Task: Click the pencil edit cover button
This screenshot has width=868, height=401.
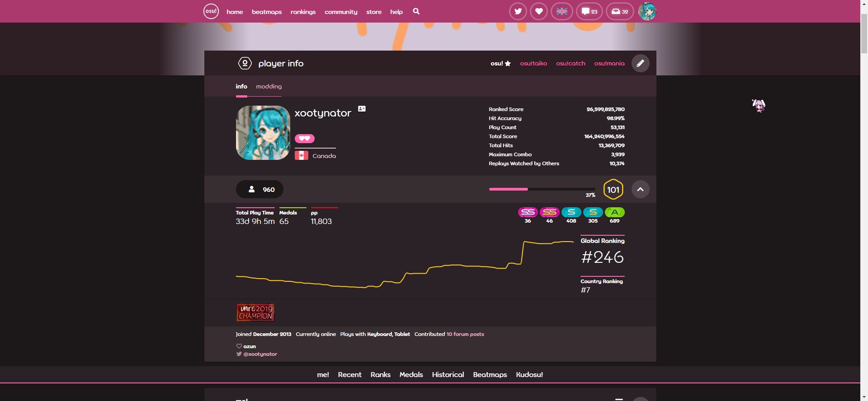Action: pyautogui.click(x=641, y=63)
